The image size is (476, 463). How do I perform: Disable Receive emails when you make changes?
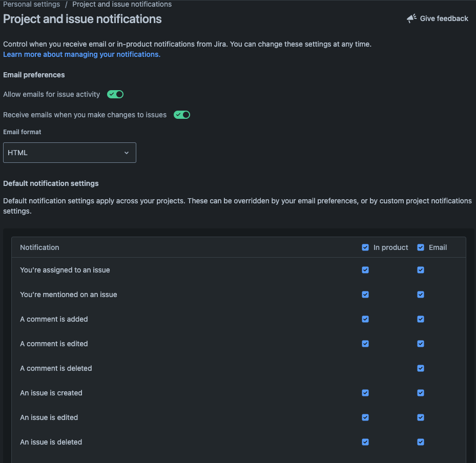point(182,115)
